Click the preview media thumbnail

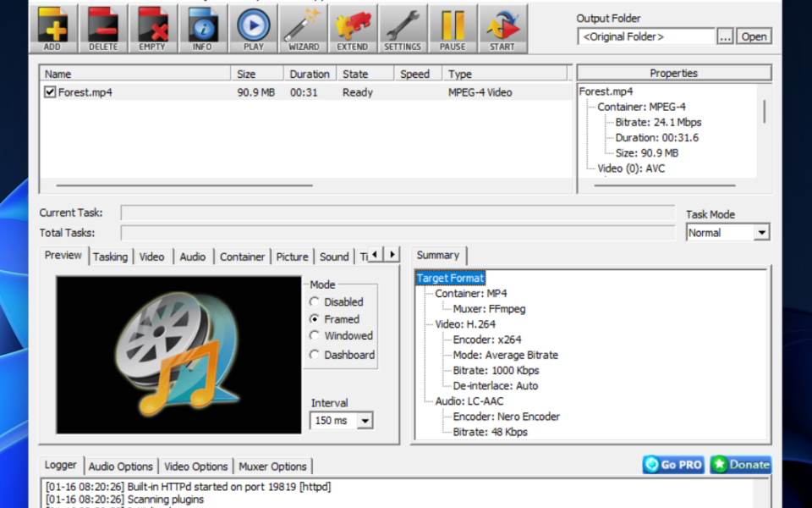178,355
